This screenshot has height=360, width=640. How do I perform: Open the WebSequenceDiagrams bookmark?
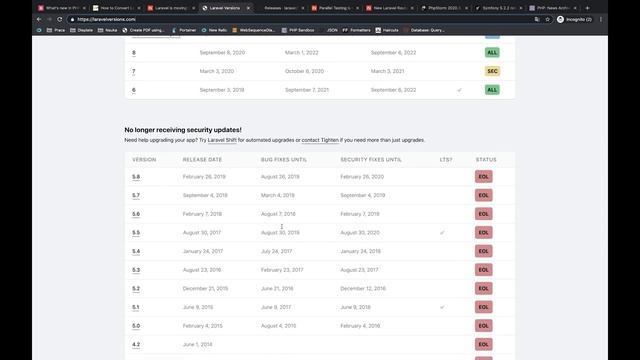(x=253, y=30)
